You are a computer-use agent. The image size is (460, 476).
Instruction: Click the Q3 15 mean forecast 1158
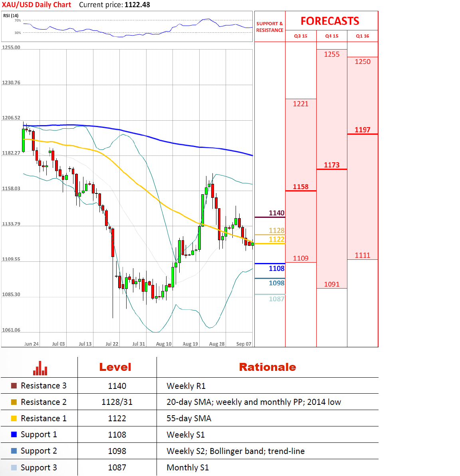click(x=301, y=187)
